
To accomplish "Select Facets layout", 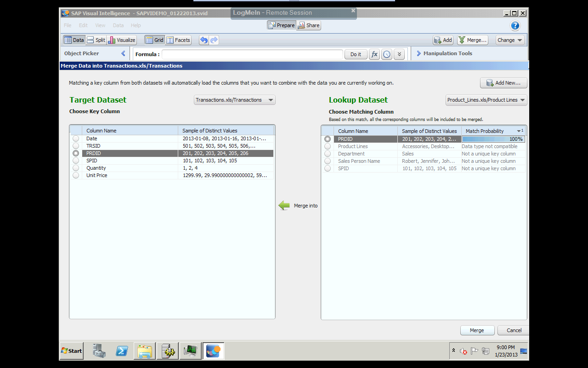I will point(178,40).
